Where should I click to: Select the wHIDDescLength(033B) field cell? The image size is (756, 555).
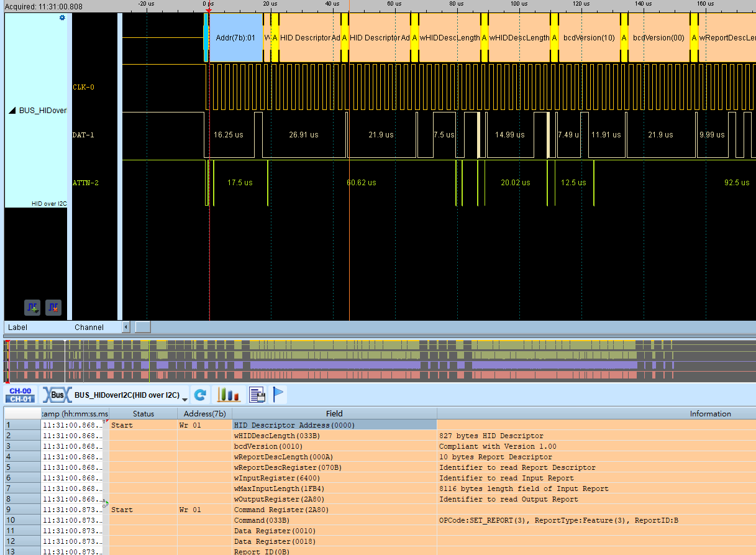334,436
